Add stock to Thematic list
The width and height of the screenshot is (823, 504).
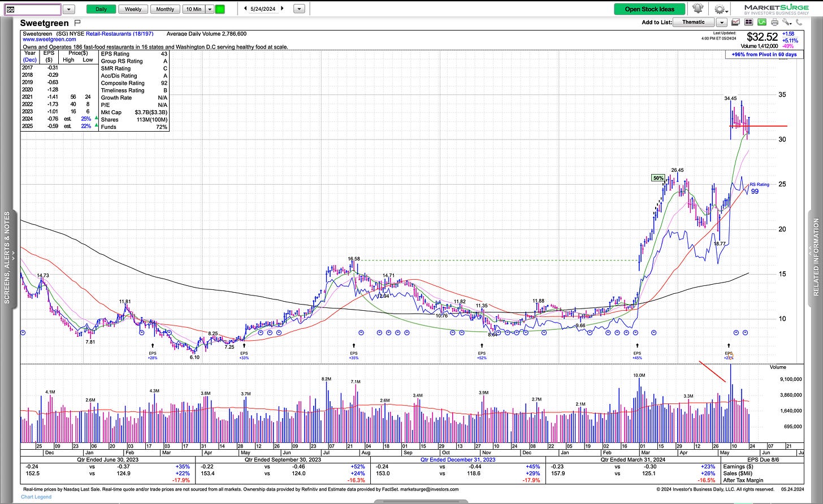pyautogui.click(x=694, y=22)
